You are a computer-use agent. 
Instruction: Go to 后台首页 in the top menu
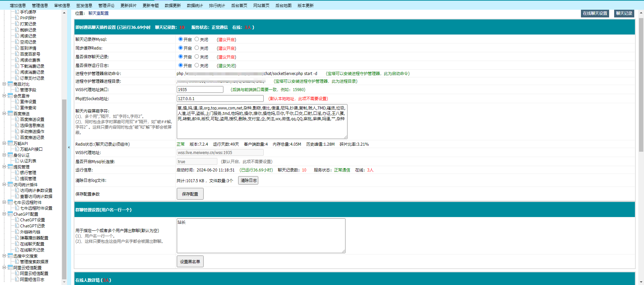coord(239,5)
